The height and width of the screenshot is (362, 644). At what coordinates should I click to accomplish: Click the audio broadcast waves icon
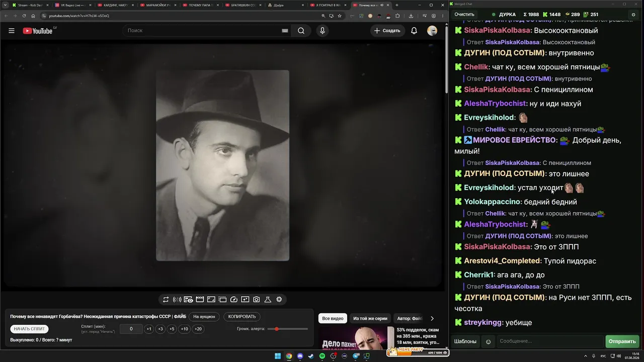(x=177, y=300)
